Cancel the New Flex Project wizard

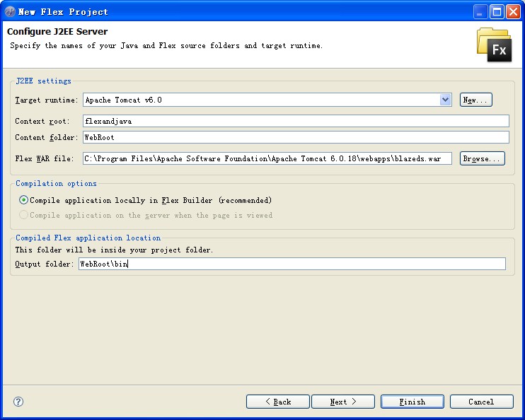coord(481,402)
